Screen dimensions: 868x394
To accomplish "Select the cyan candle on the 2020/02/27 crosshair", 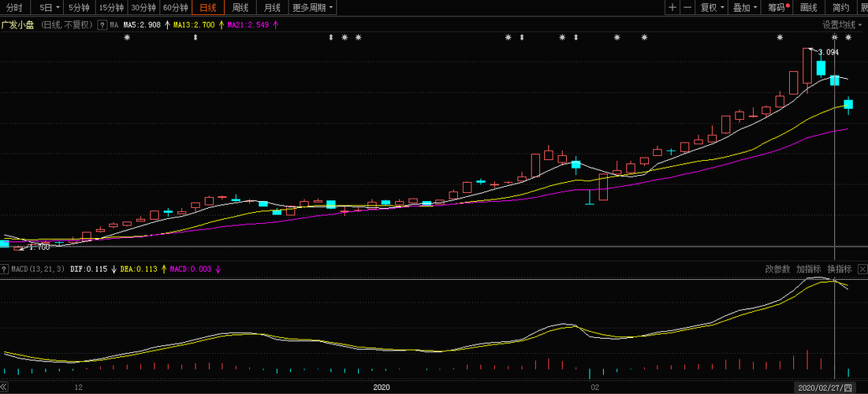I will pos(835,80).
